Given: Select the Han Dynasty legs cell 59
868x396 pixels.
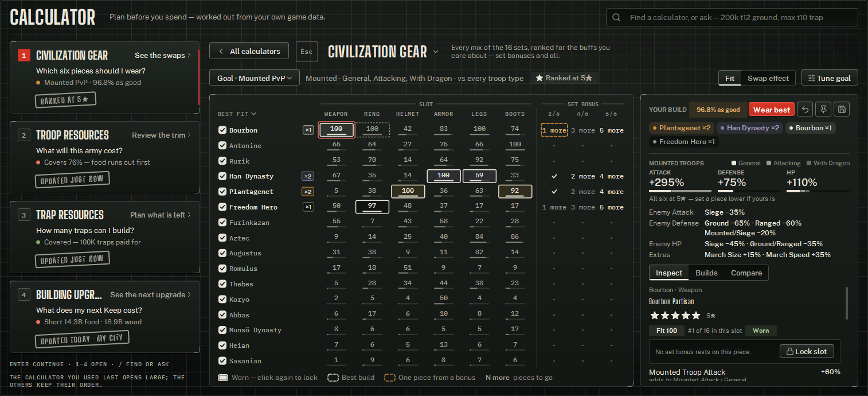Looking at the screenshot, I should (x=479, y=176).
